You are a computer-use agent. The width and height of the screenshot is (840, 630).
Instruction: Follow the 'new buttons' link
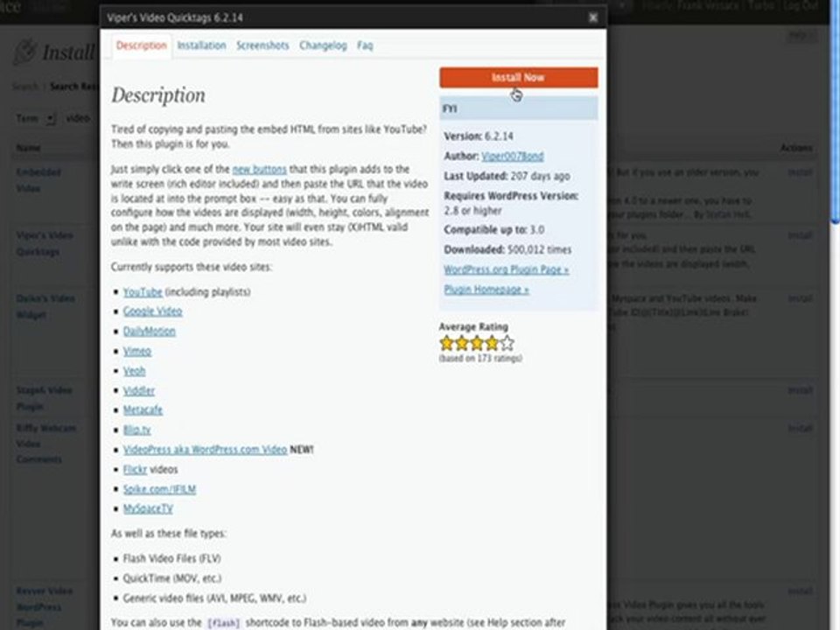pyautogui.click(x=259, y=169)
